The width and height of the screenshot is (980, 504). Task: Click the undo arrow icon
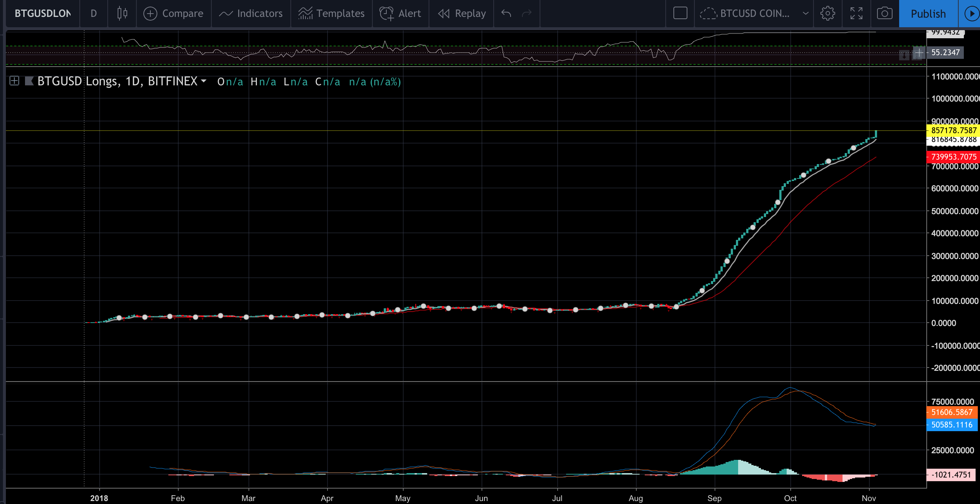pyautogui.click(x=506, y=14)
